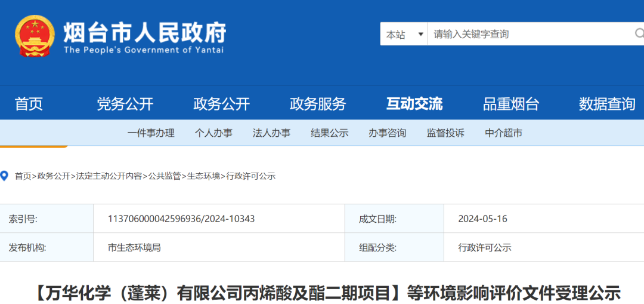This screenshot has height=304, width=644.
Task: Select 监督投诉 in the submenu
Action: click(445, 133)
